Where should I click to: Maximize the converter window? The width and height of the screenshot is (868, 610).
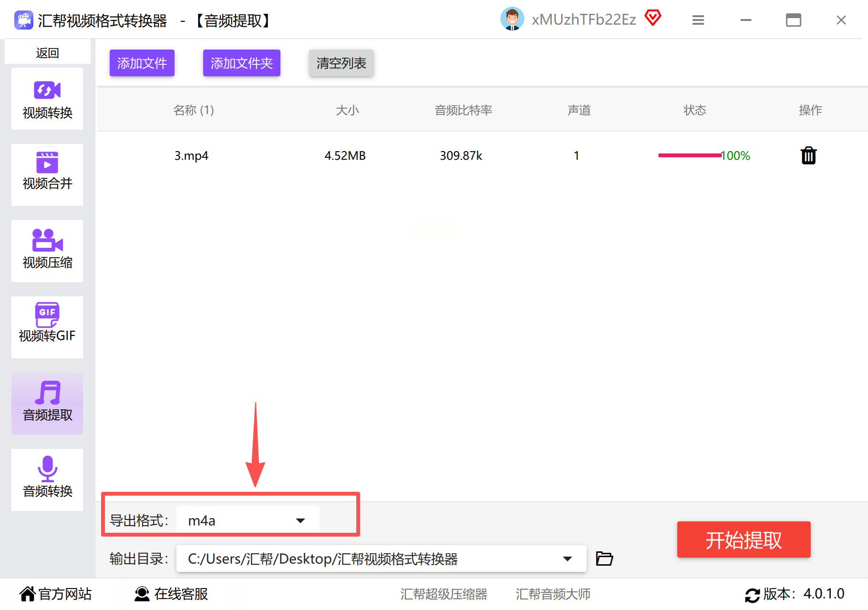coord(794,20)
